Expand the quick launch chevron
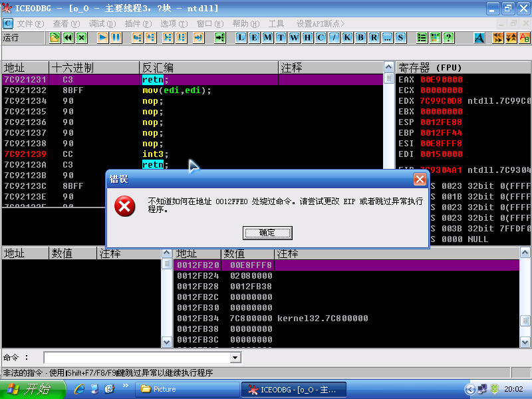 click(x=126, y=386)
